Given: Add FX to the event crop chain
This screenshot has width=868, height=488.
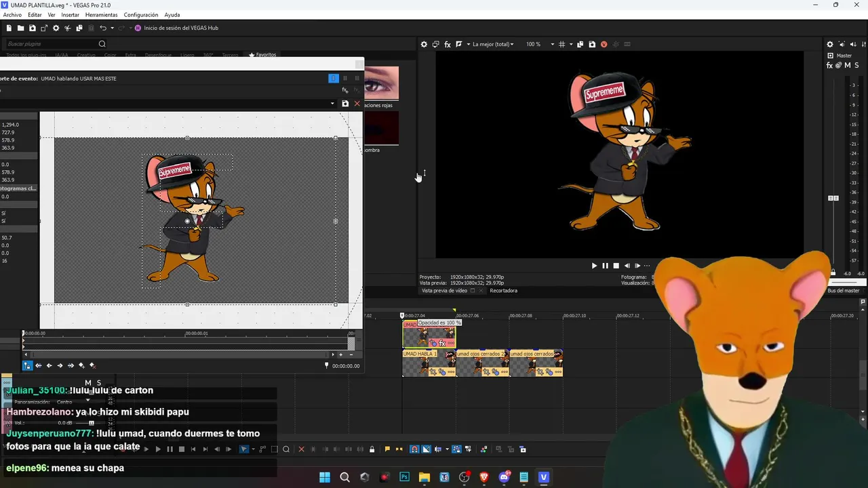Looking at the screenshot, I should point(345,90).
